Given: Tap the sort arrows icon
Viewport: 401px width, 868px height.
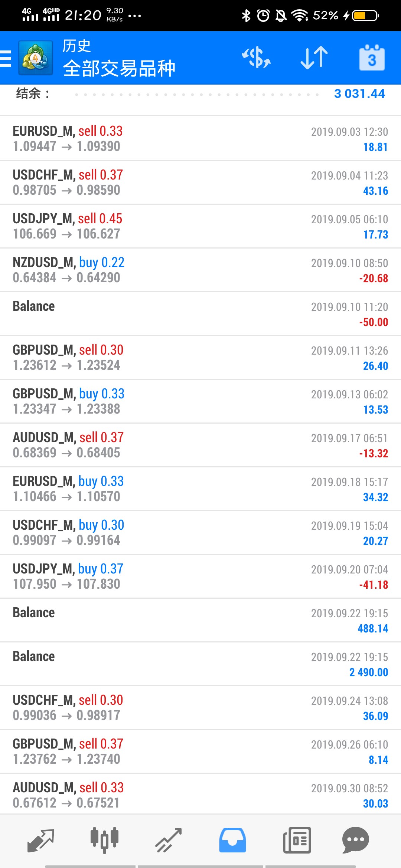Looking at the screenshot, I should (x=314, y=58).
